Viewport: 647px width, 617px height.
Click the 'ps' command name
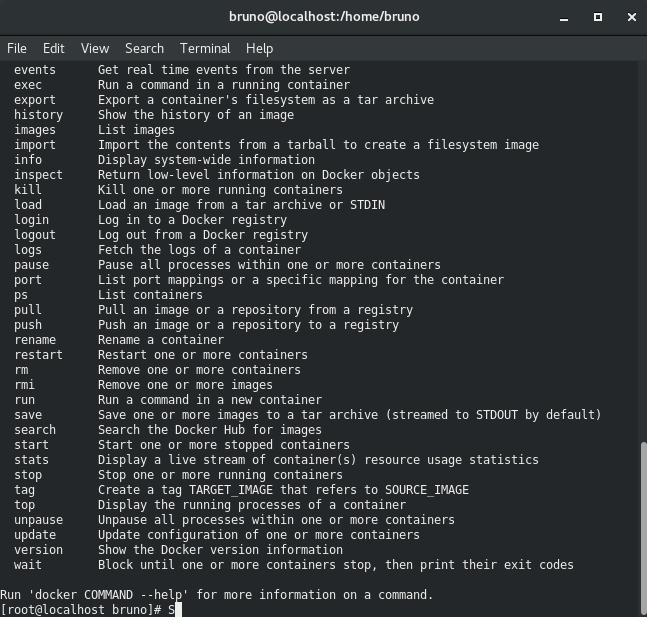pos(21,295)
